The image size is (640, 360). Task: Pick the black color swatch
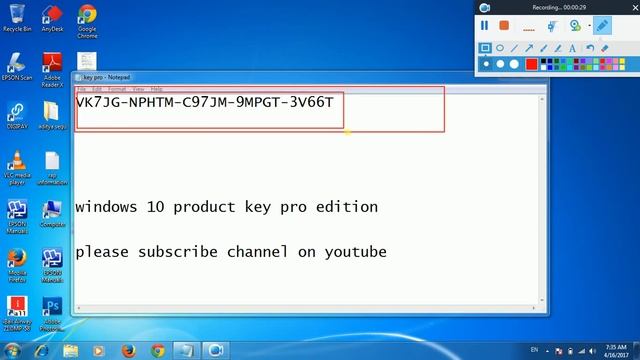click(x=543, y=61)
